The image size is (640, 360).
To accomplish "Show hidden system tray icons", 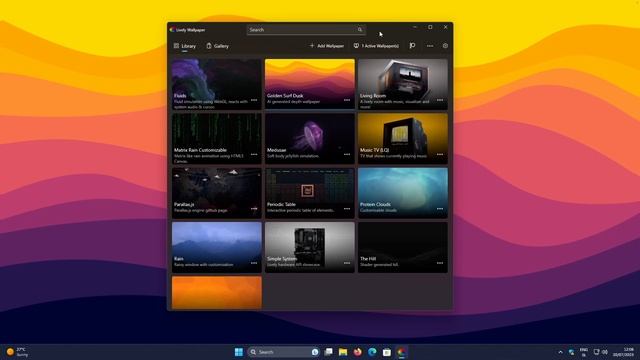I will pyautogui.click(x=560, y=352).
